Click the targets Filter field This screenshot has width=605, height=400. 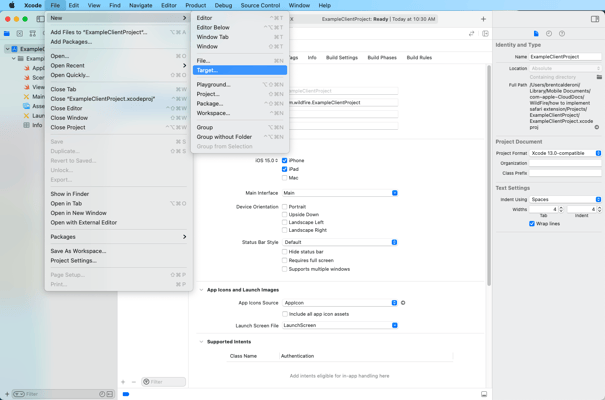[x=163, y=382]
